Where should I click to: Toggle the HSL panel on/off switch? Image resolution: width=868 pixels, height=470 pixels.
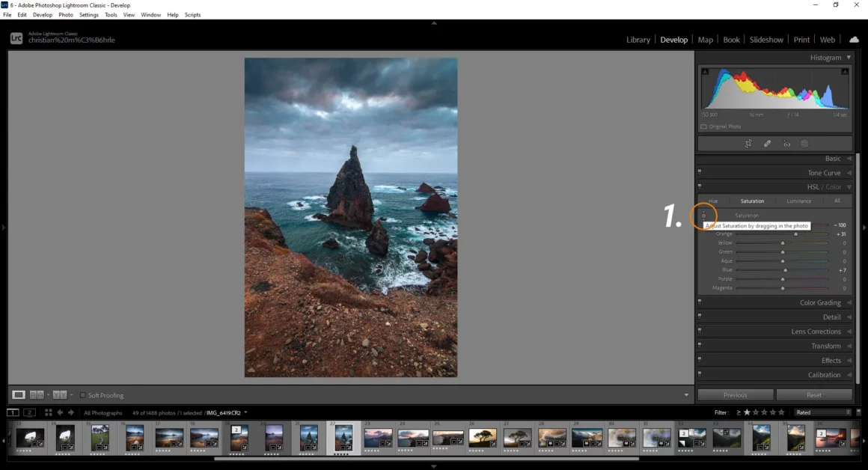click(700, 187)
